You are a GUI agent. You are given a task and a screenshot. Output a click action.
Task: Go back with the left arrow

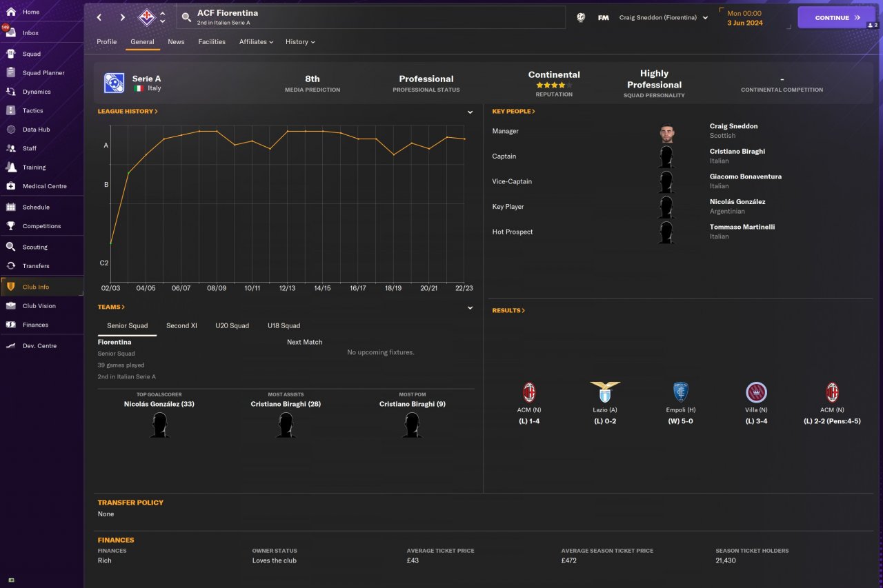99,17
